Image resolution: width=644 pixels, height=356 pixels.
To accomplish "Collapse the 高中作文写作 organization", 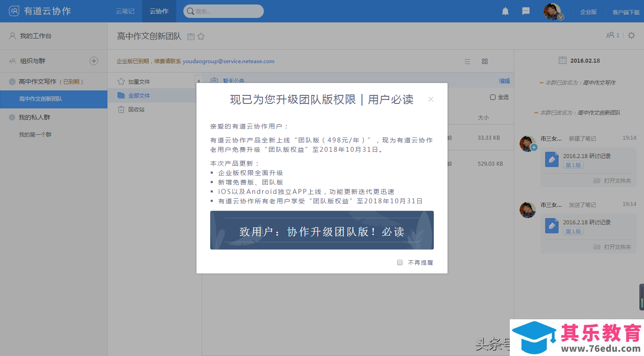I will coord(13,82).
